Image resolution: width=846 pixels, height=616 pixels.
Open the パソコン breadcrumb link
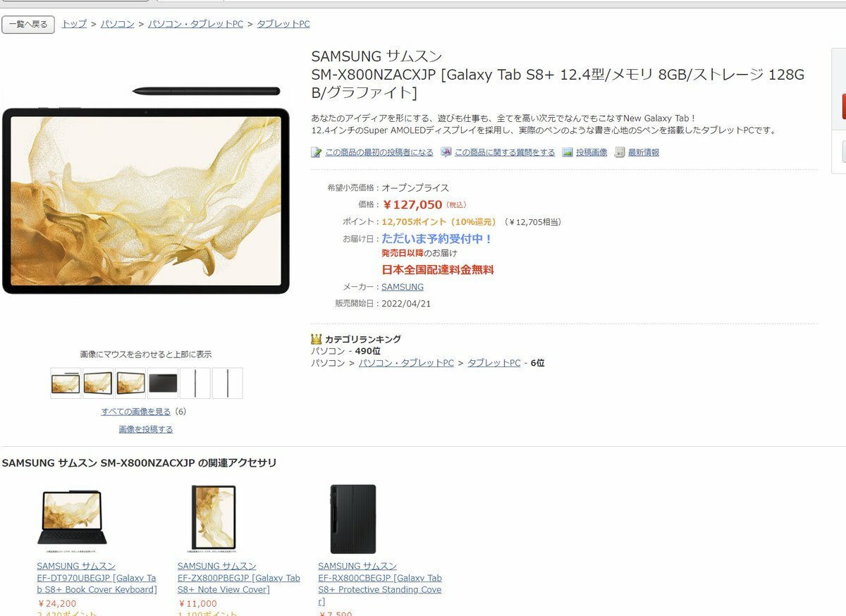(118, 24)
